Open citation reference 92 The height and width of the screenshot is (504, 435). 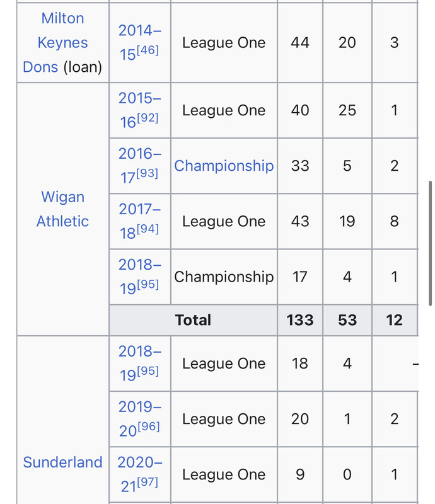tap(148, 118)
